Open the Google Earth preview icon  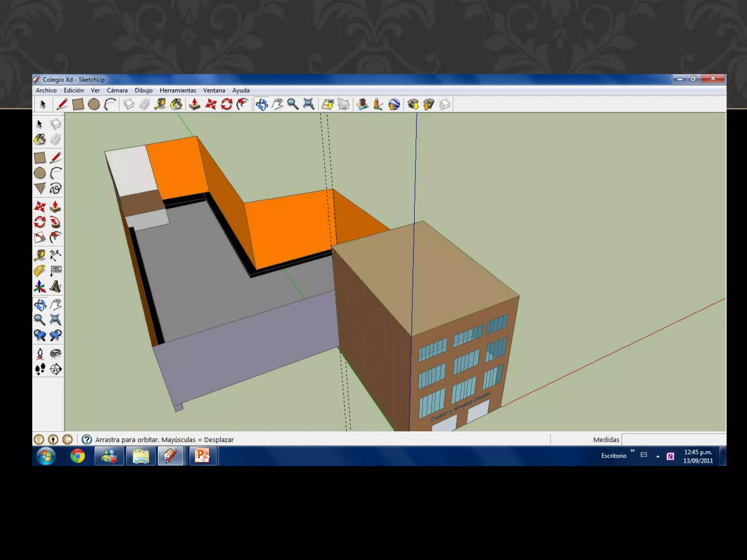point(394,105)
